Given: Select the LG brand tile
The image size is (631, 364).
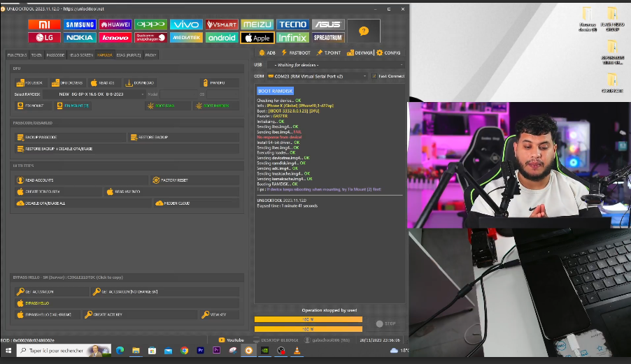Looking at the screenshot, I should point(44,38).
